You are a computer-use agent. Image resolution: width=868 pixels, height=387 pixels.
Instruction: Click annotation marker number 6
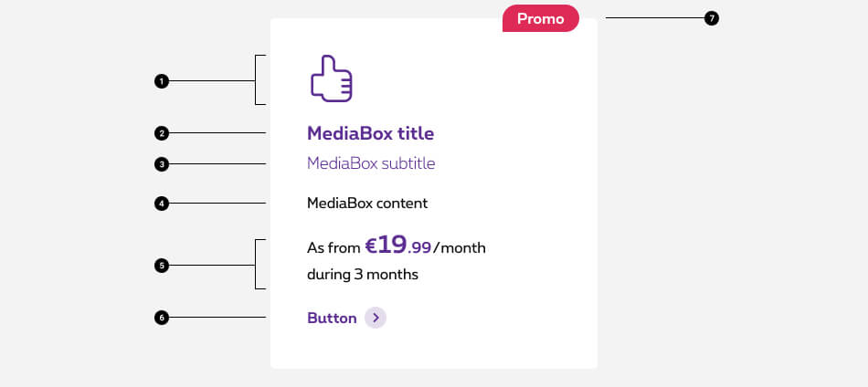tap(161, 318)
